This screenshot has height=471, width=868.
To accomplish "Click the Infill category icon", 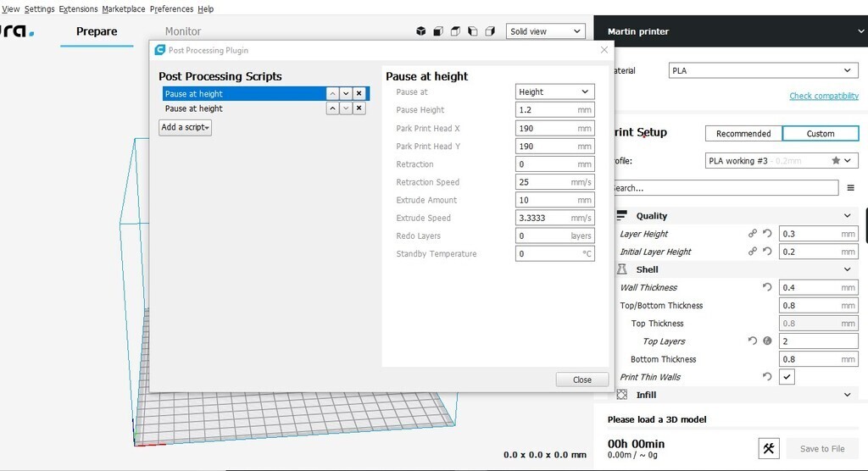I will point(621,395).
